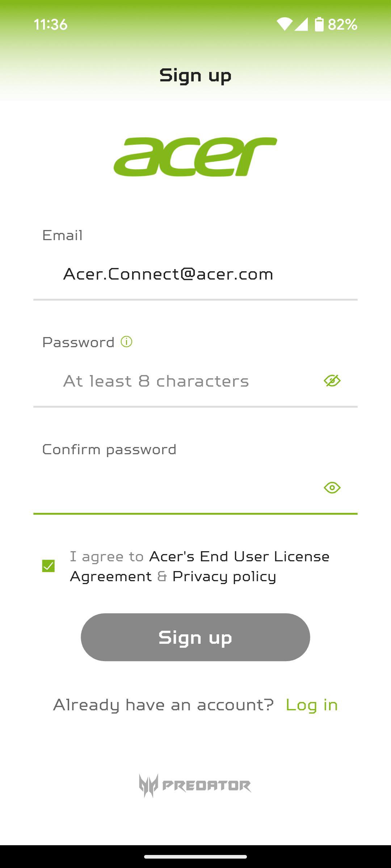Focus the Password input field
The width and height of the screenshot is (391, 868).
click(x=181, y=381)
